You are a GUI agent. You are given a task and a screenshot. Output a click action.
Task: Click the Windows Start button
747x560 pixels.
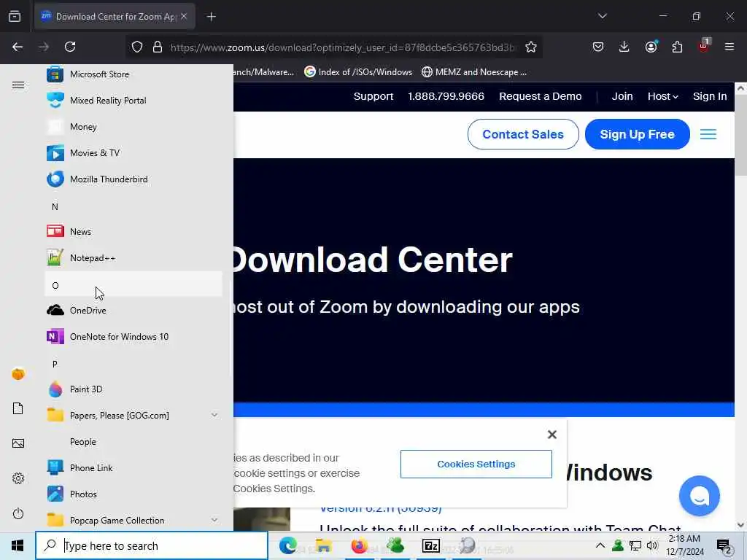pos(18,545)
